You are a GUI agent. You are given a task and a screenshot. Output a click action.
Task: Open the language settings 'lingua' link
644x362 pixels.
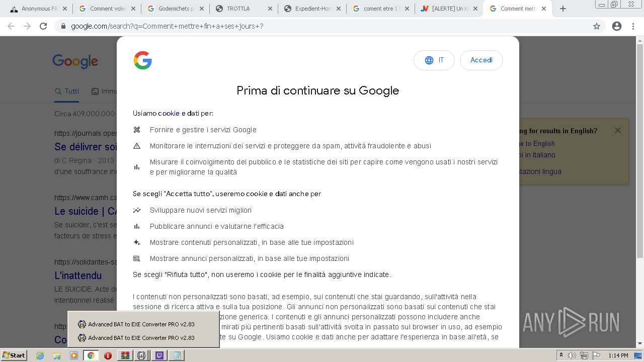[x=540, y=171]
